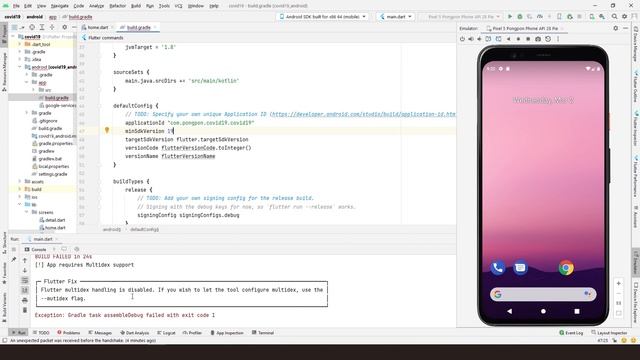Open the device selector Android SDK dropdown
The image size is (640, 360).
(322, 17)
